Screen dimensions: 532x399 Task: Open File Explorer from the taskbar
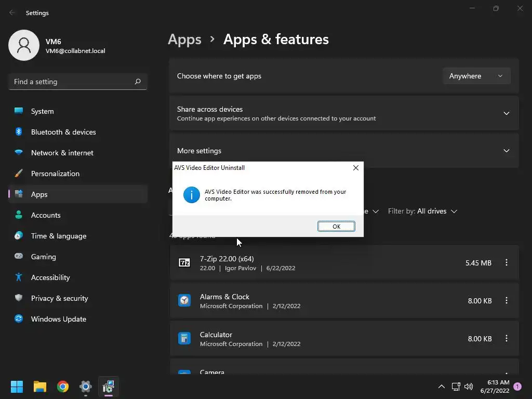pyautogui.click(x=40, y=387)
